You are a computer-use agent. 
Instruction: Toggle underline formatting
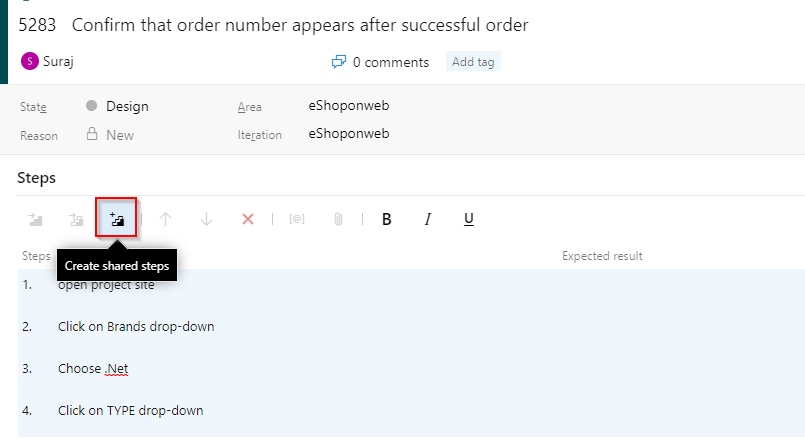click(469, 219)
